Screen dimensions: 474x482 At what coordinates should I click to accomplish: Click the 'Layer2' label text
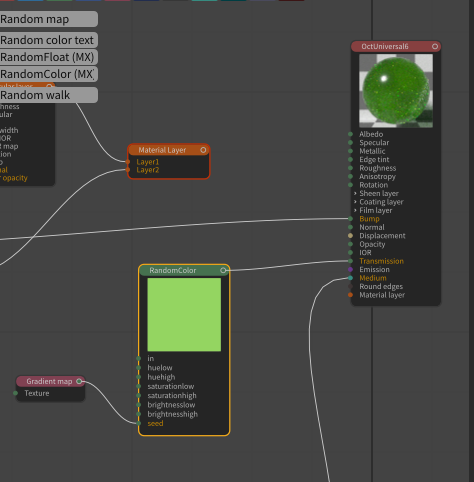click(148, 170)
